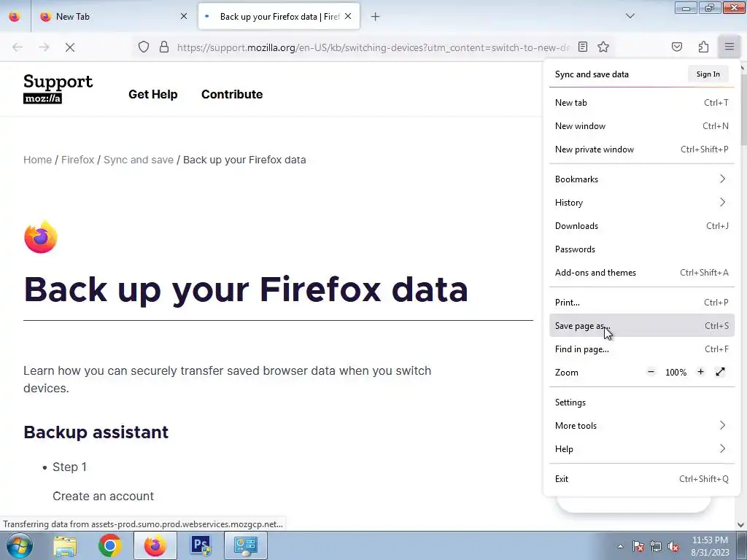Expand the History submenu

(642, 203)
